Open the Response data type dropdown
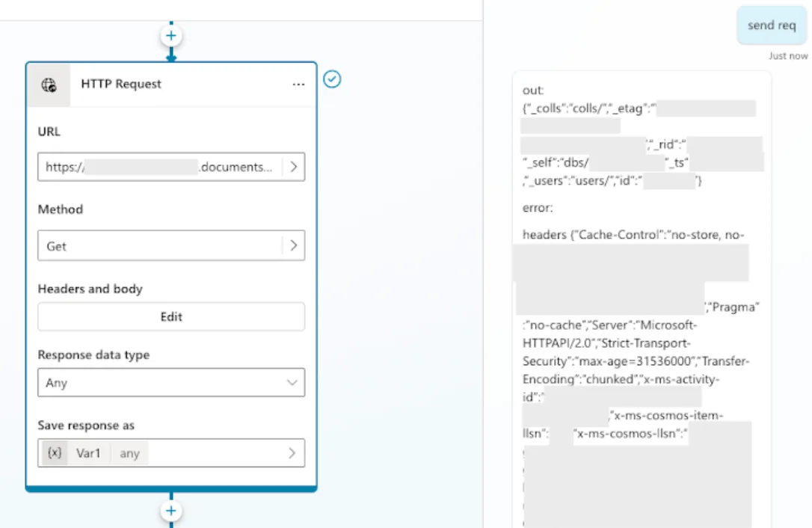The image size is (812, 528). (x=171, y=382)
